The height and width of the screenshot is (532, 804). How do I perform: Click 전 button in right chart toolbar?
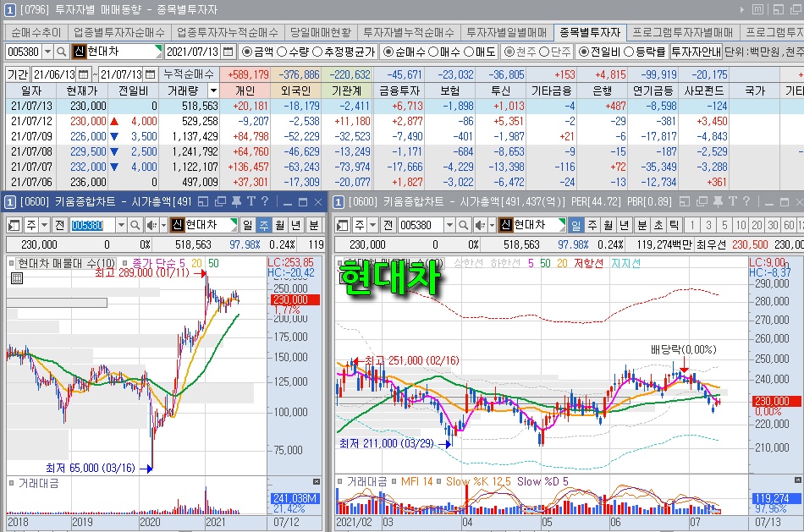pos(388,225)
